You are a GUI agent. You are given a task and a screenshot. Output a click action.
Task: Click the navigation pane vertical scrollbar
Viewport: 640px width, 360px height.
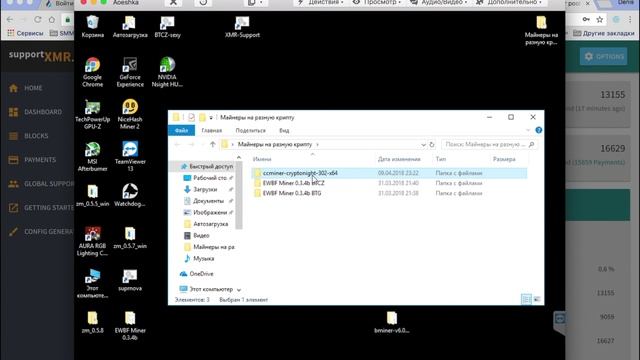(239, 194)
